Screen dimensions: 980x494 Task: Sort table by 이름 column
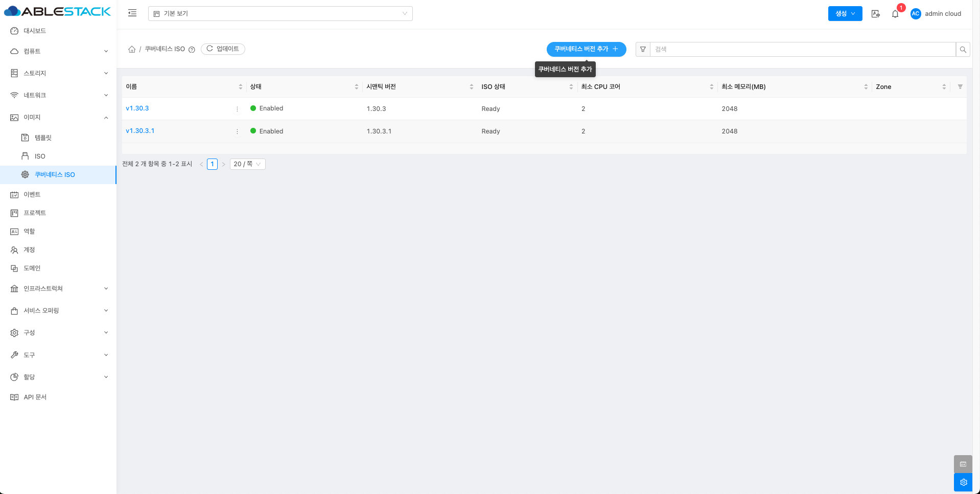(x=240, y=87)
